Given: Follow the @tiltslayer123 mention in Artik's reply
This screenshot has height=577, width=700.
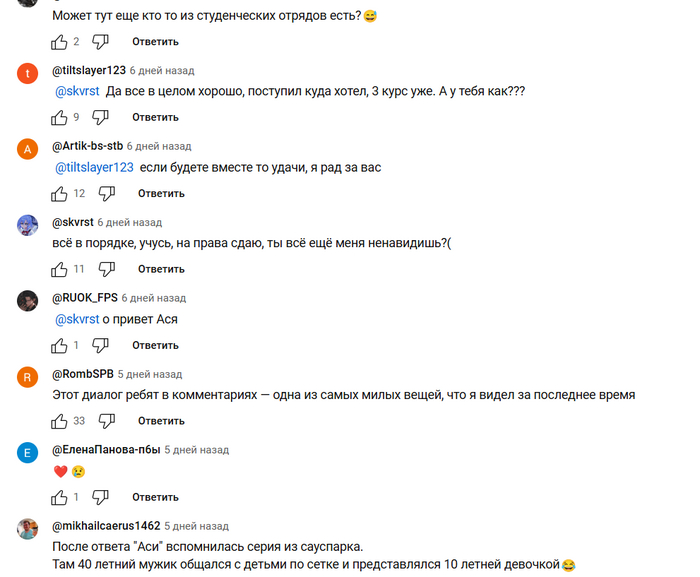Looking at the screenshot, I should [x=94, y=167].
